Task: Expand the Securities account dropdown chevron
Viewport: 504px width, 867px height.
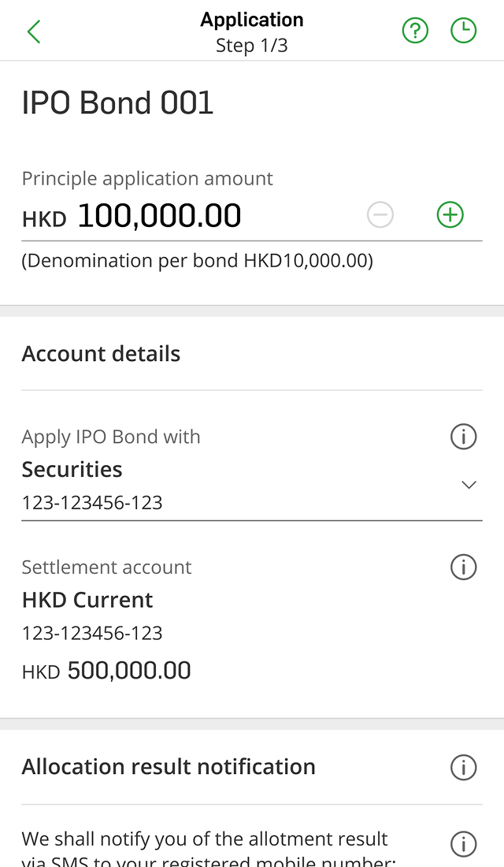Action: (469, 485)
